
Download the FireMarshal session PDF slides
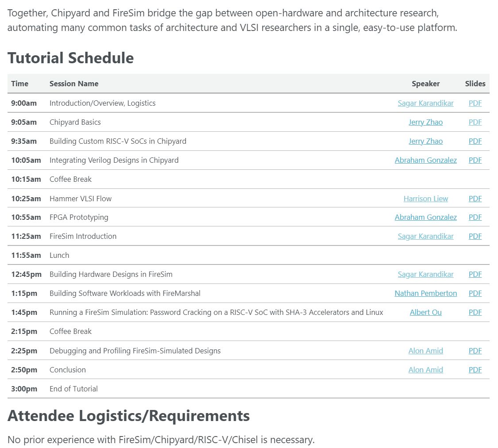pos(475,293)
